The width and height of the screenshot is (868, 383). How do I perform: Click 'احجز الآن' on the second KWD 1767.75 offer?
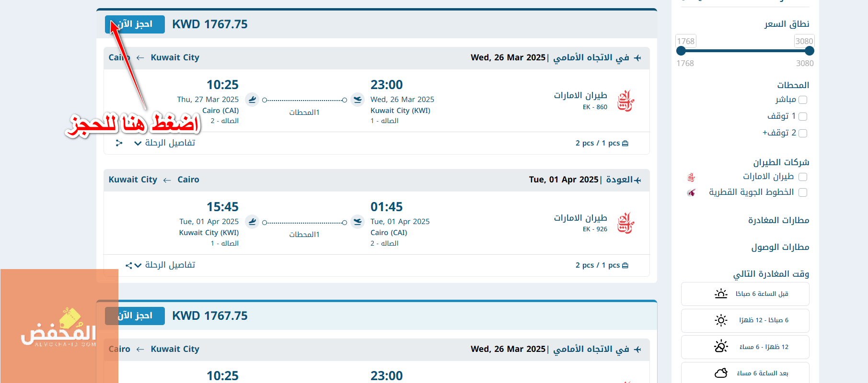[x=135, y=316]
